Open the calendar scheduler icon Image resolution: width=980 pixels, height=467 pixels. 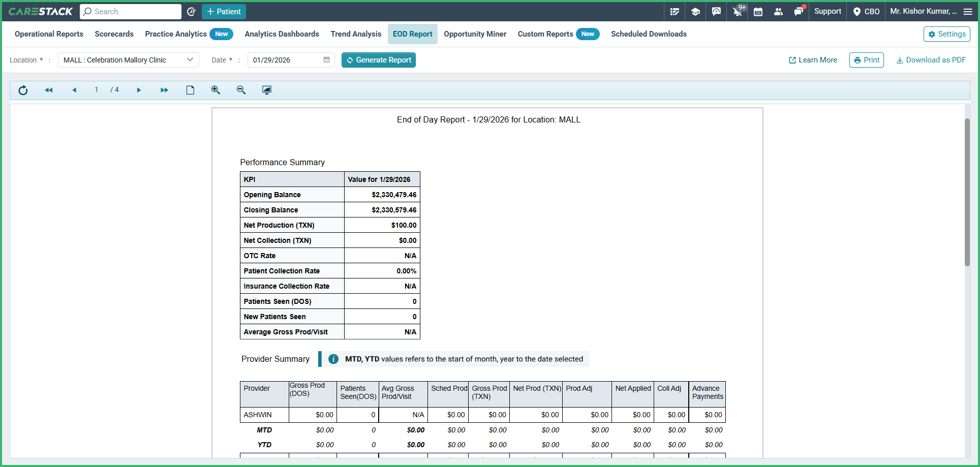click(x=758, y=12)
